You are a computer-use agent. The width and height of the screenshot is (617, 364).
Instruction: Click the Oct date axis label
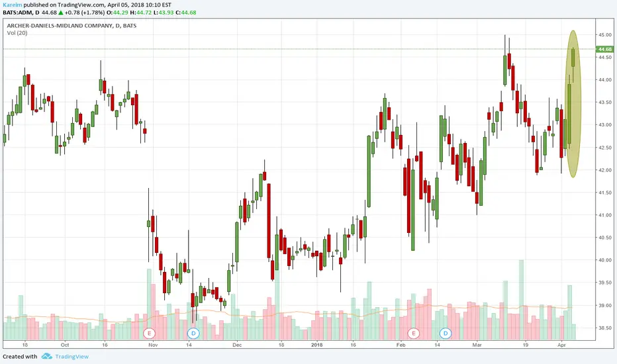click(65, 345)
